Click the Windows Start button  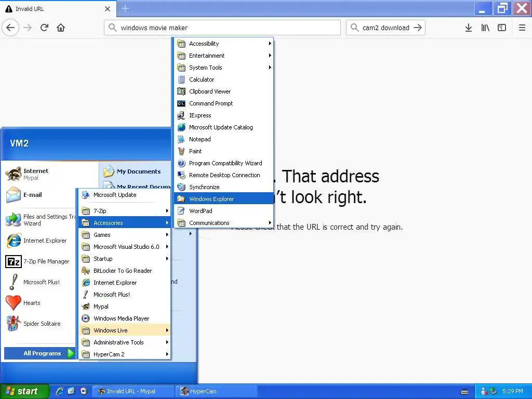tap(25, 391)
